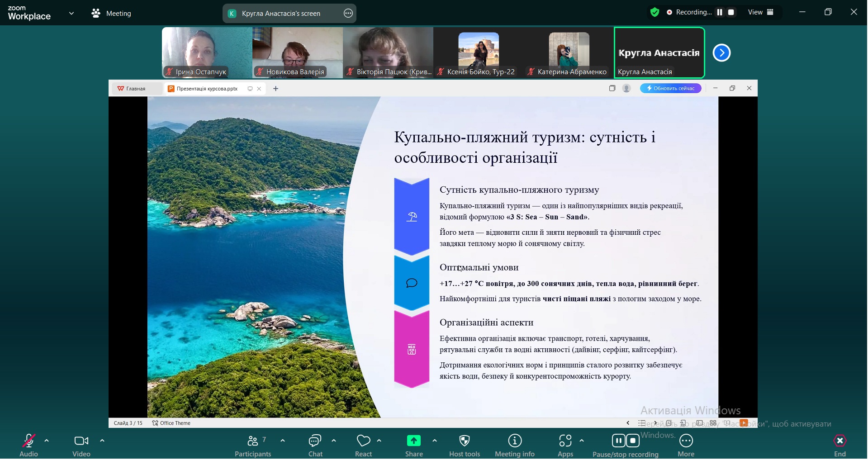Screen dimensions: 868x460
Task: Click Pause/stop recording button
Action: click(x=626, y=446)
